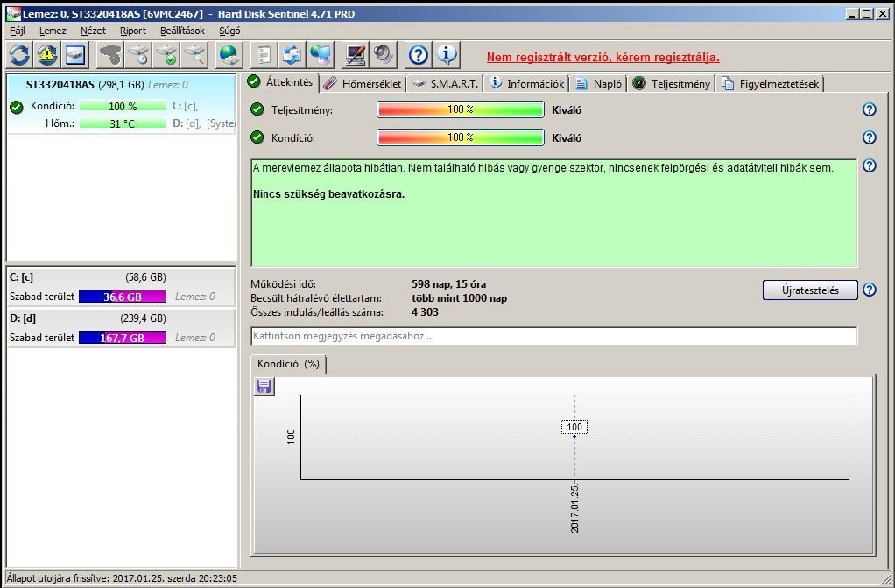
Task: Open the Lemez menu
Action: [53, 31]
